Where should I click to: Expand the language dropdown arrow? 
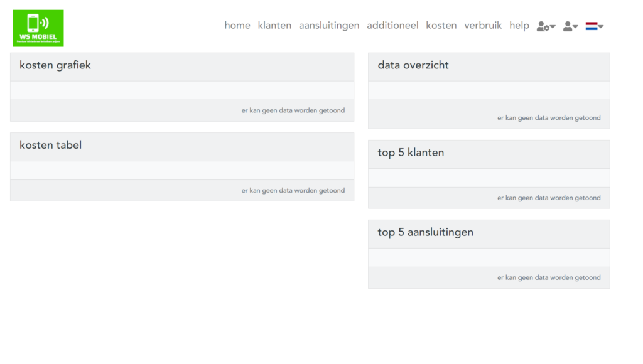coord(601,26)
